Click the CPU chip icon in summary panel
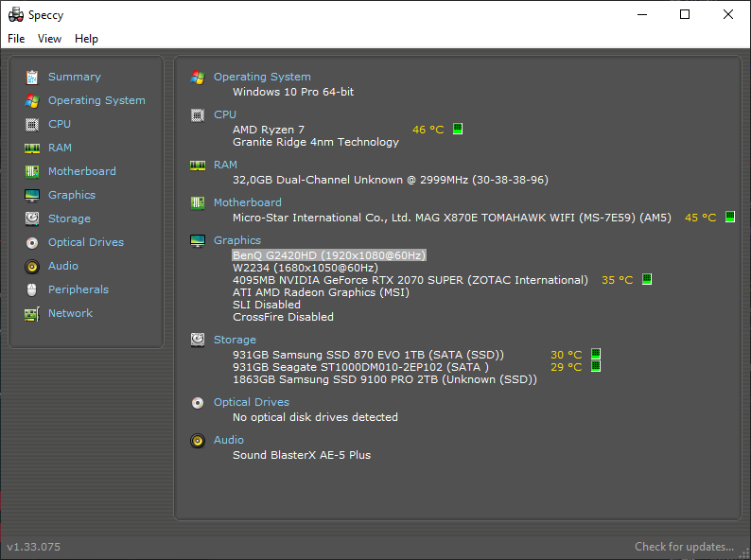 [x=198, y=115]
